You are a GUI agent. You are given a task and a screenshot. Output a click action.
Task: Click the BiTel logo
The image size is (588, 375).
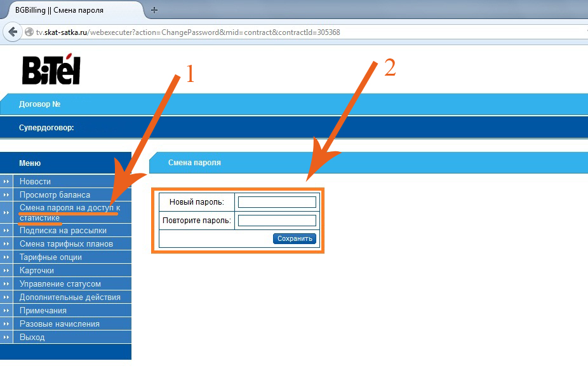tap(51, 69)
